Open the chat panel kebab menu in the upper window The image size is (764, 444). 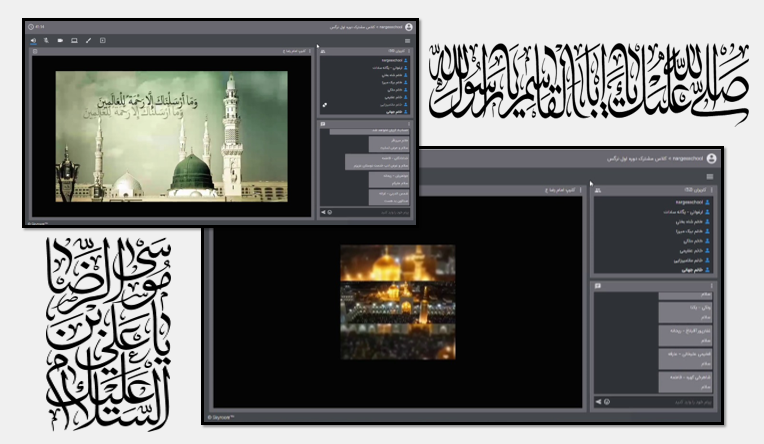click(409, 124)
